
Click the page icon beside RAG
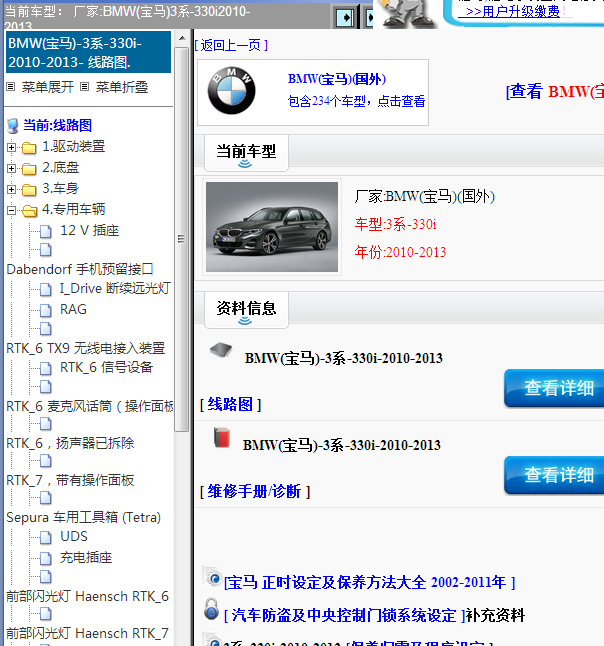pyautogui.click(x=46, y=310)
